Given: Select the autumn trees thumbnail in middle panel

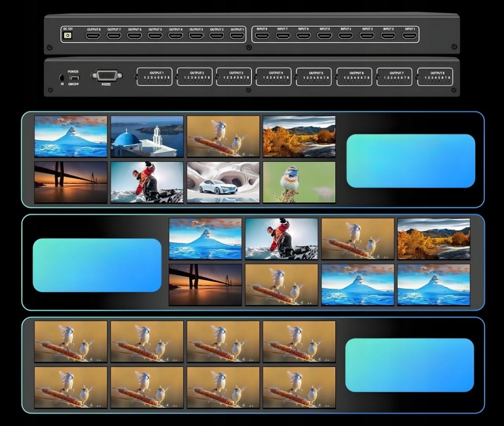Looking at the screenshot, I should tap(433, 239).
